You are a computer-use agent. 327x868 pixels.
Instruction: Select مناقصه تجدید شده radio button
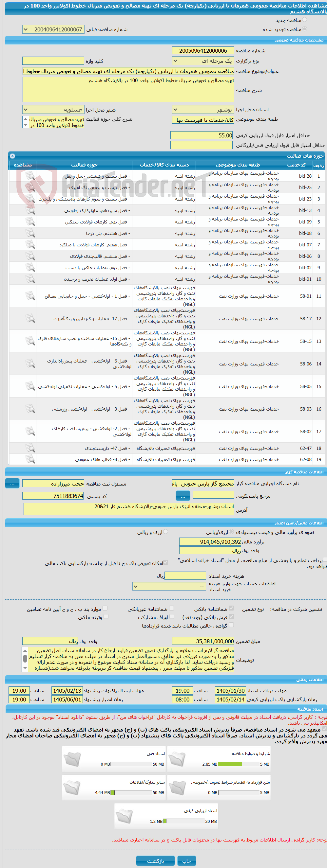[x=305, y=29]
